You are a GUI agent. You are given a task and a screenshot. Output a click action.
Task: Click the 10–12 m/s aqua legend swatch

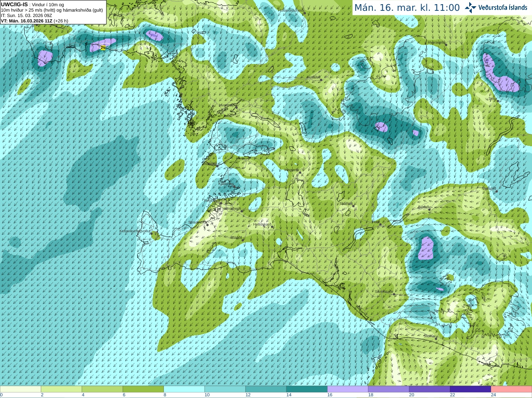coord(225,389)
